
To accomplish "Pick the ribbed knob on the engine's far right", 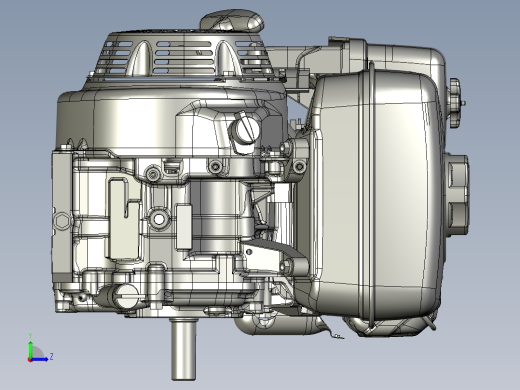I will tap(455, 103).
